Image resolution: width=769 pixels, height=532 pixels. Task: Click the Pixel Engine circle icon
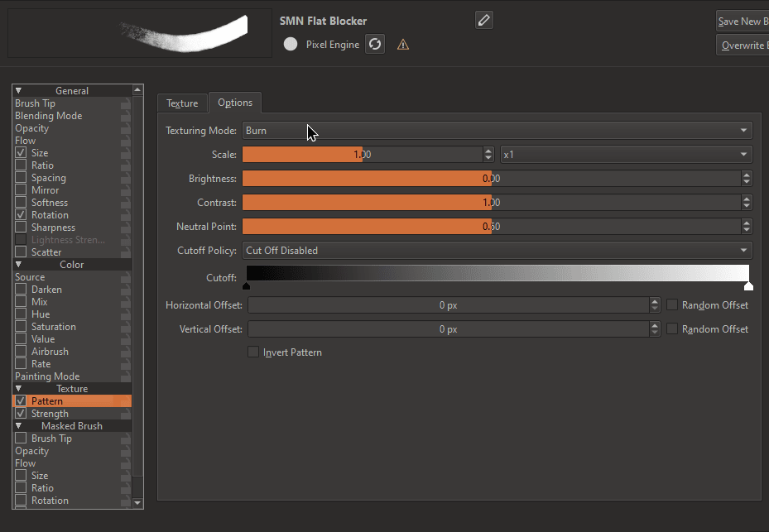(x=291, y=45)
